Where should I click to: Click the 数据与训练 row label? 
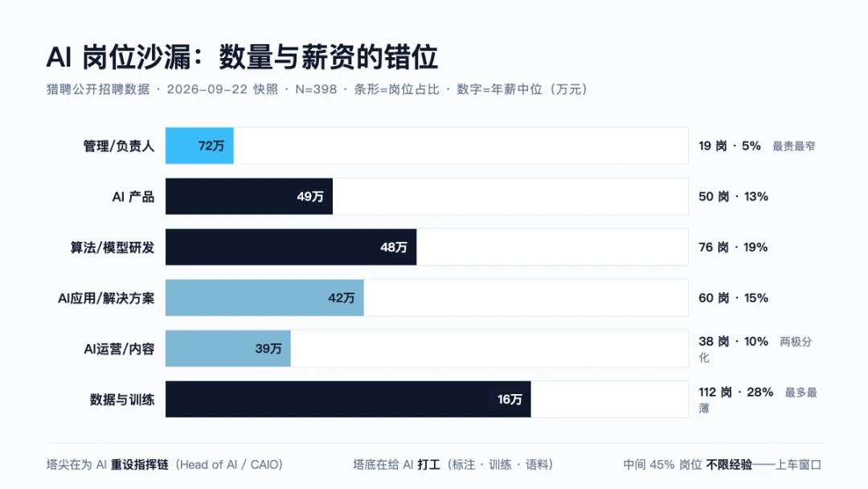tap(122, 400)
